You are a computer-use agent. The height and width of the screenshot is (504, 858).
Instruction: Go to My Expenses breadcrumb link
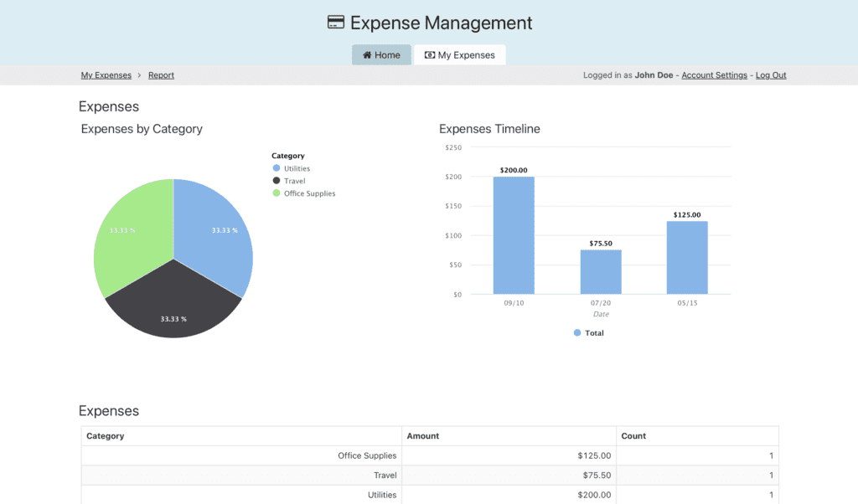click(x=106, y=75)
